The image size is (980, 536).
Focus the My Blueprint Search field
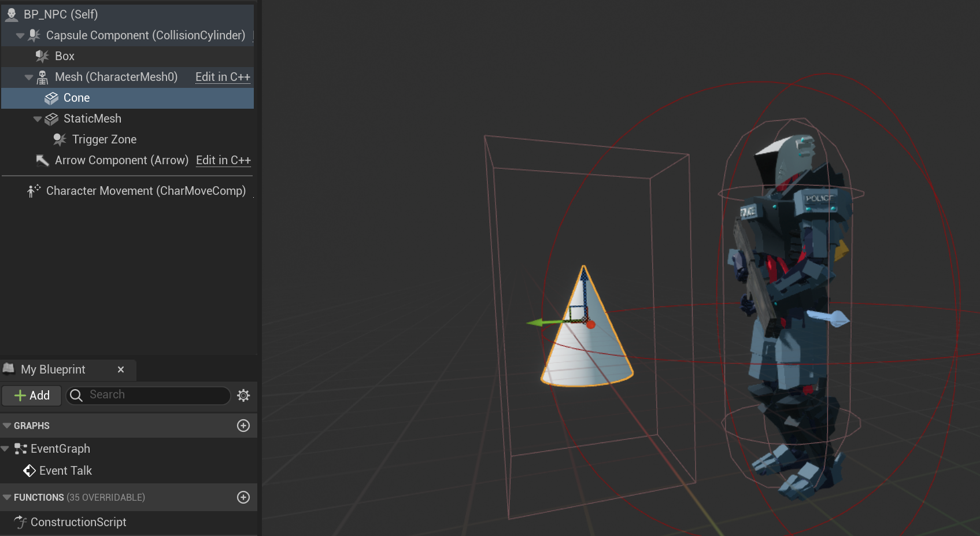point(149,395)
